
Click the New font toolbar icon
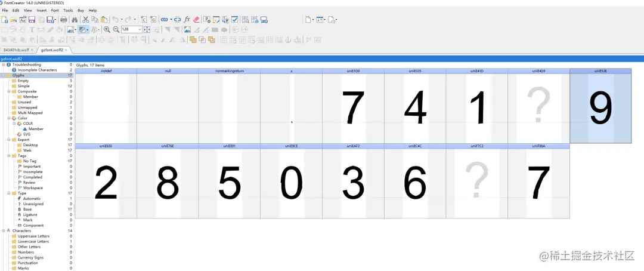[x=4, y=19]
